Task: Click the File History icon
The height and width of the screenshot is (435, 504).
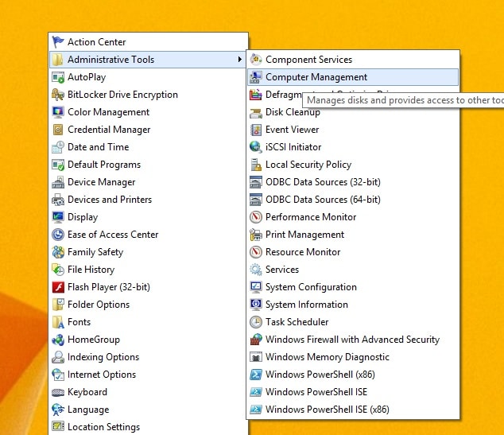Action: pyautogui.click(x=58, y=270)
